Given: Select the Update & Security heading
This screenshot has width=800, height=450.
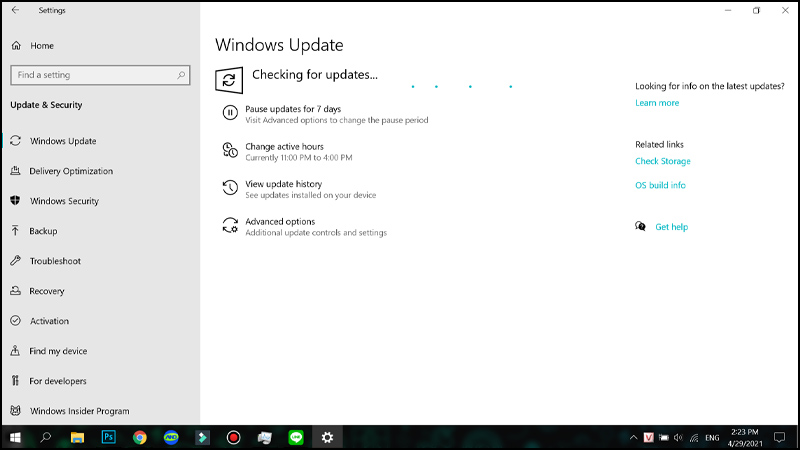Looking at the screenshot, I should point(46,105).
